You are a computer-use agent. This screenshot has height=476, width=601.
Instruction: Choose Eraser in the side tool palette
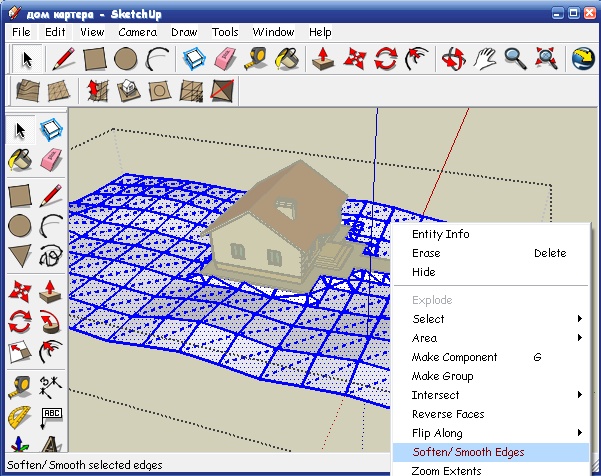(51, 159)
